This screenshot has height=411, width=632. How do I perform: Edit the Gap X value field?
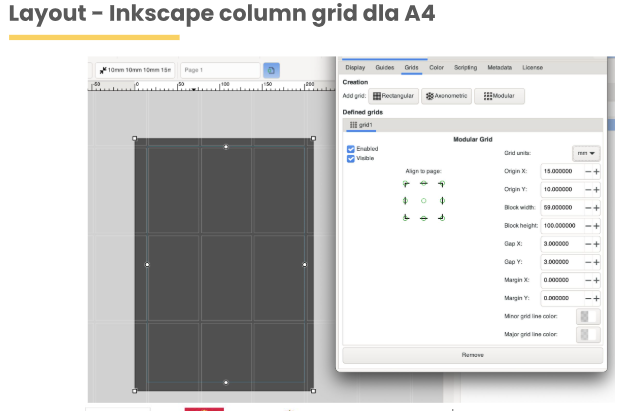pos(562,244)
